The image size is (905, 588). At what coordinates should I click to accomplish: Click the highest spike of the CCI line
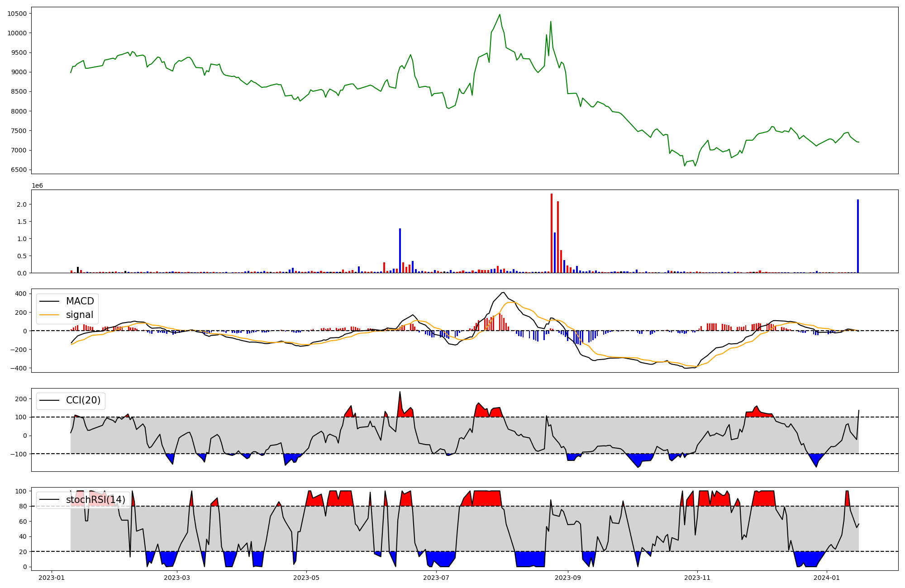[400, 392]
